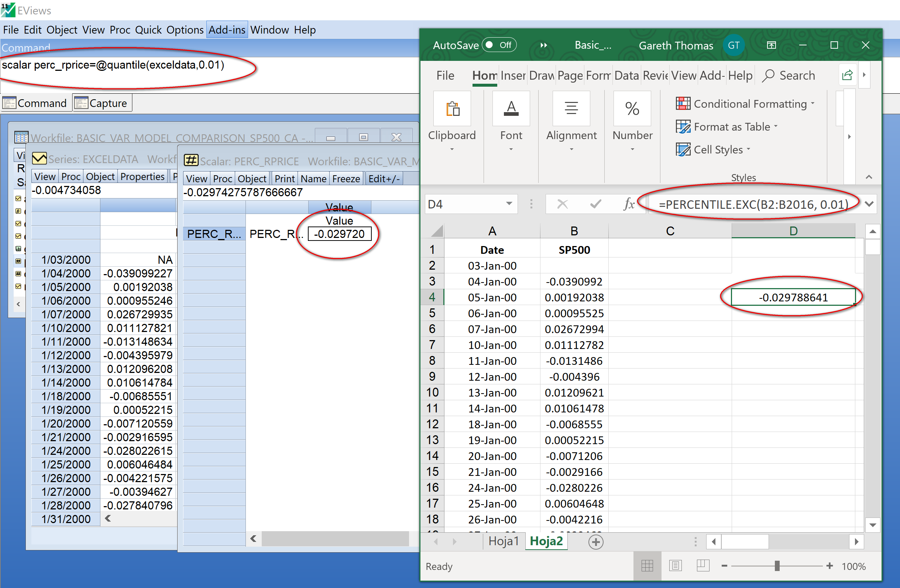Screen dimensions: 900x588
Task: Expand the Number group arrow
Action: coord(632,150)
